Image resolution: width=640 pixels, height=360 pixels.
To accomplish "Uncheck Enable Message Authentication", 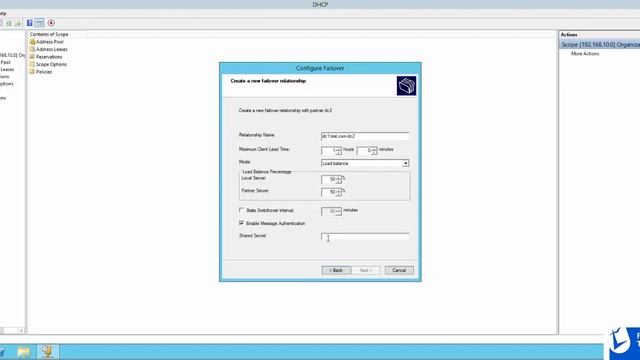I will 241,223.
